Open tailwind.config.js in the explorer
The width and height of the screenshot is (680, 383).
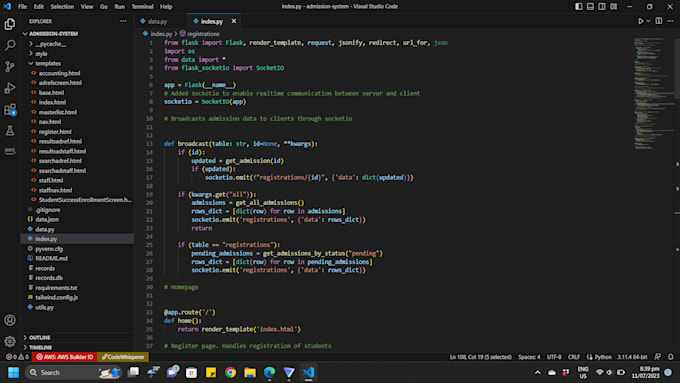pos(78,298)
